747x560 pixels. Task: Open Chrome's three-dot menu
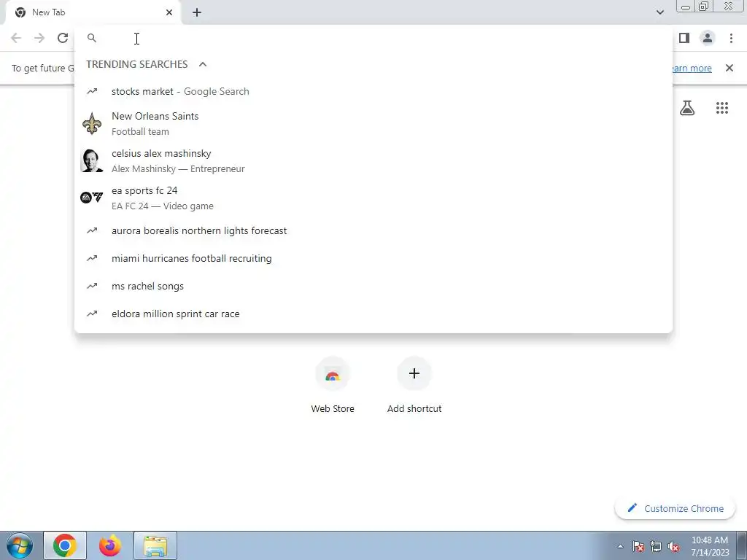(731, 38)
